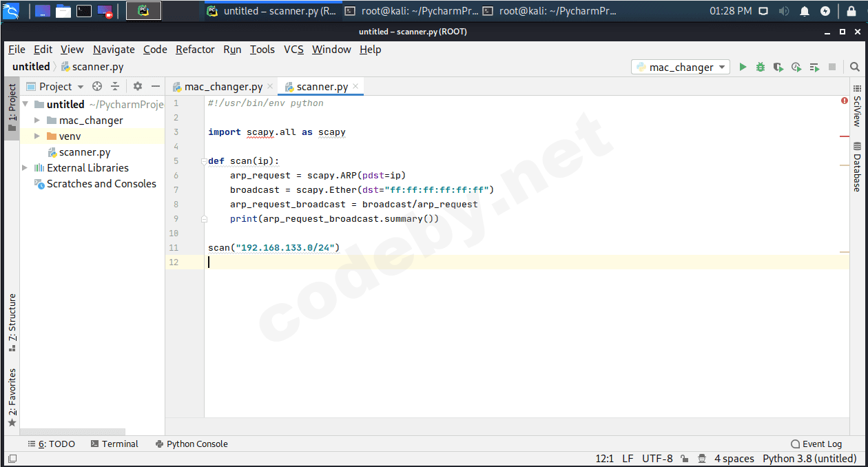Image resolution: width=868 pixels, height=467 pixels.
Task: Toggle tool window bars in bottom-left corner
Action: point(12,459)
